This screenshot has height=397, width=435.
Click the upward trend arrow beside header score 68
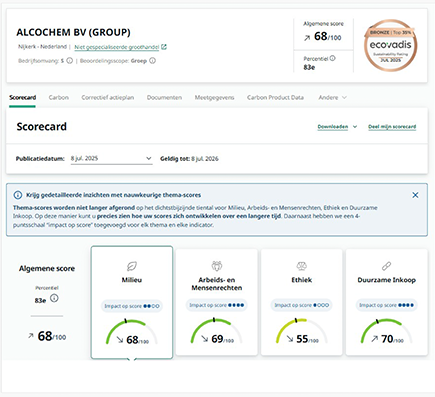click(x=307, y=38)
